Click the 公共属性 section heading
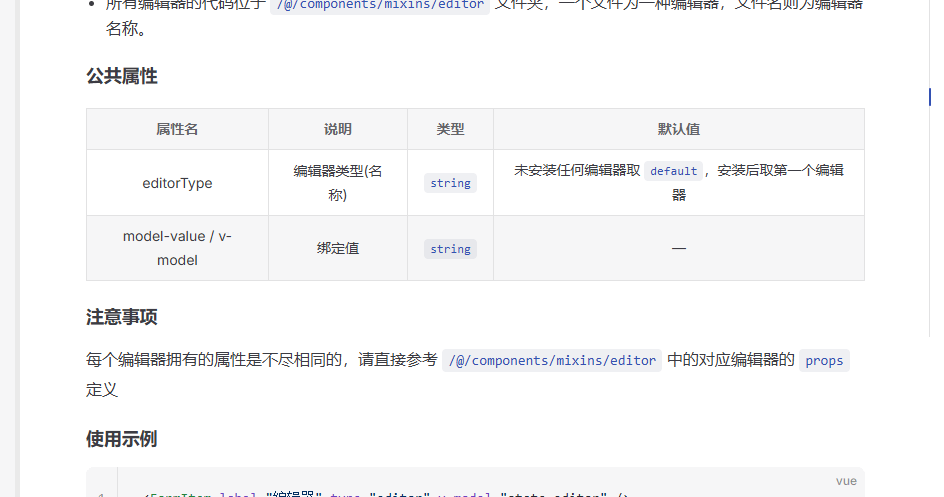Screen dimensions: 944x497 point(122,77)
